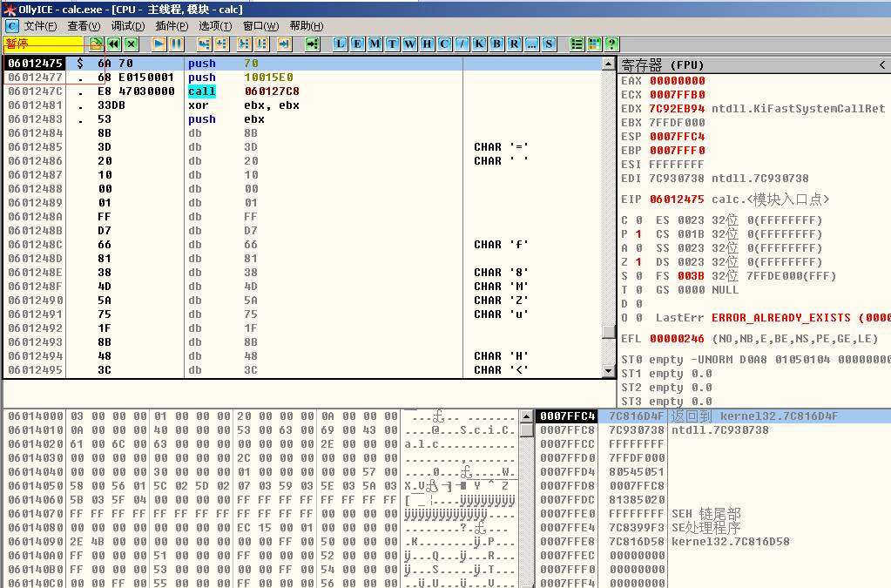
Task: Restart the program with the rewind icon
Action: tap(113, 44)
